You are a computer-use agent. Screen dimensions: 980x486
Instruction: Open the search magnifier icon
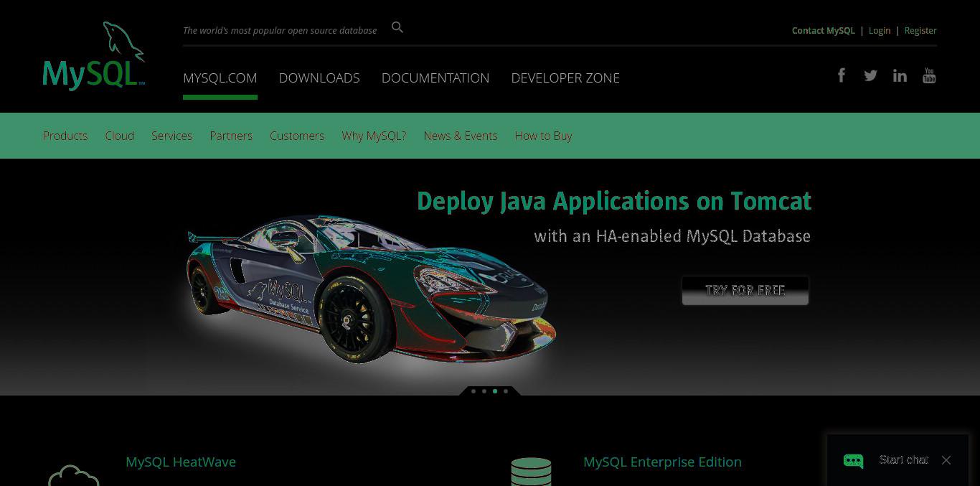397,27
